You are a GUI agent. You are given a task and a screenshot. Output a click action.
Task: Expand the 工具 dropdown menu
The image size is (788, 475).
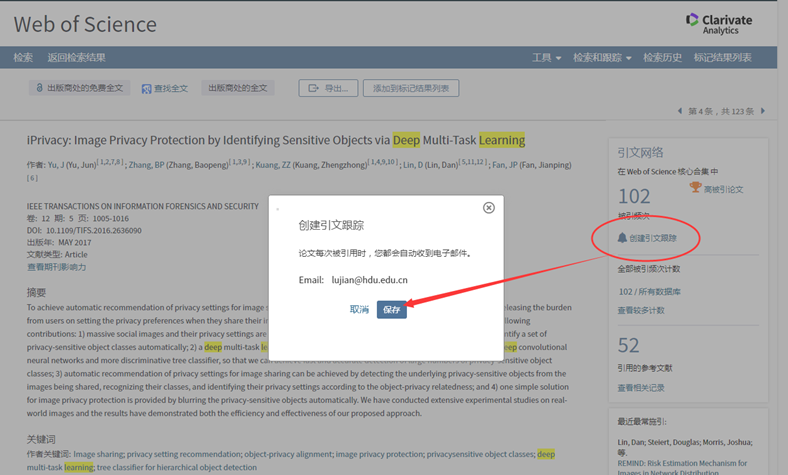[547, 58]
